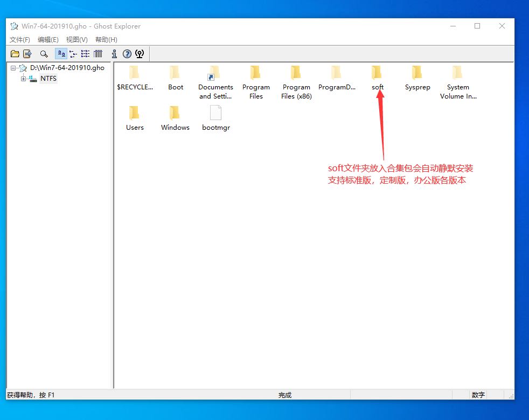The width and height of the screenshot is (529, 420).
Task: Collapse the D:\Win7-64-201910.gho tree node
Action: 13,68
